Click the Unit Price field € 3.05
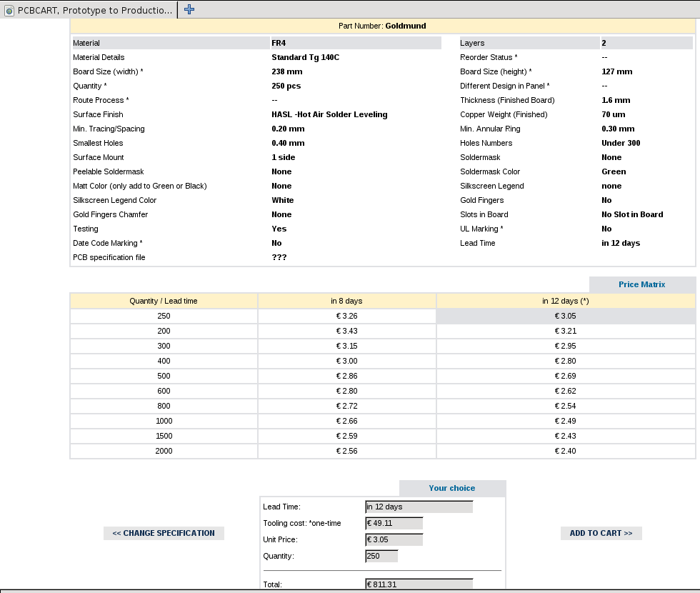The height and width of the screenshot is (593, 700). coord(394,539)
